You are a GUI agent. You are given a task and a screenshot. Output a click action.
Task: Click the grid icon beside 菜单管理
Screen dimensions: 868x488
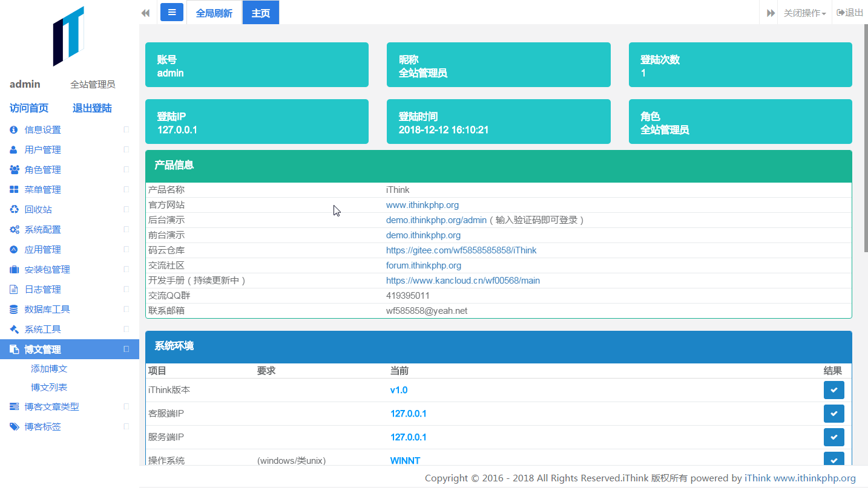[14, 190]
